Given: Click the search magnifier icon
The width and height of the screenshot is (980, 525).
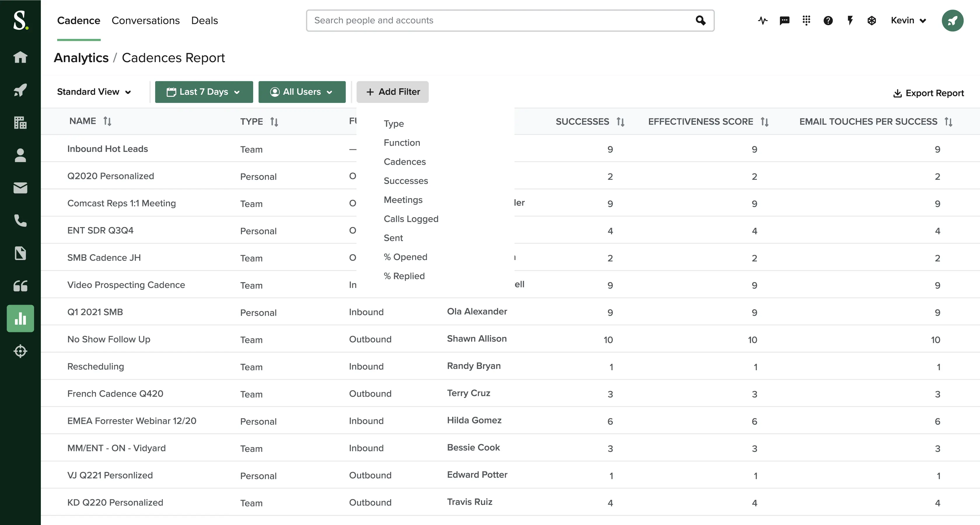Looking at the screenshot, I should [x=700, y=20].
